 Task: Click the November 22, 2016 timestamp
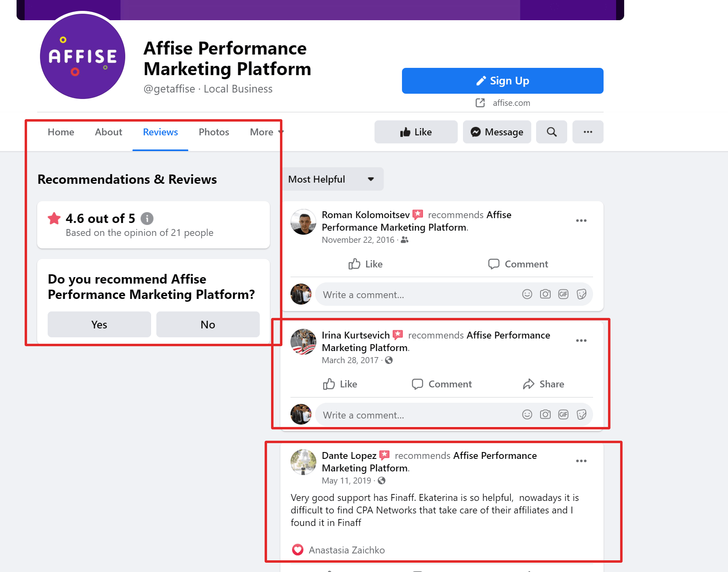358,240
